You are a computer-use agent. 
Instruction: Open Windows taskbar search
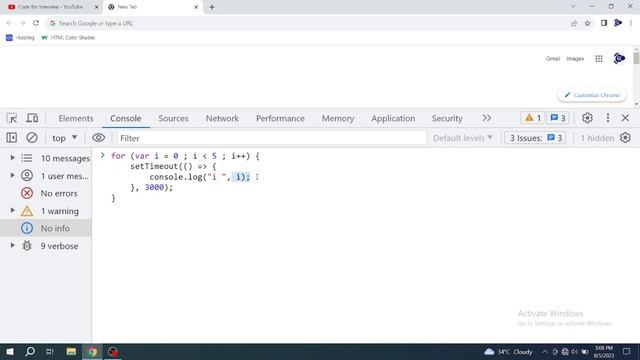coord(30,352)
